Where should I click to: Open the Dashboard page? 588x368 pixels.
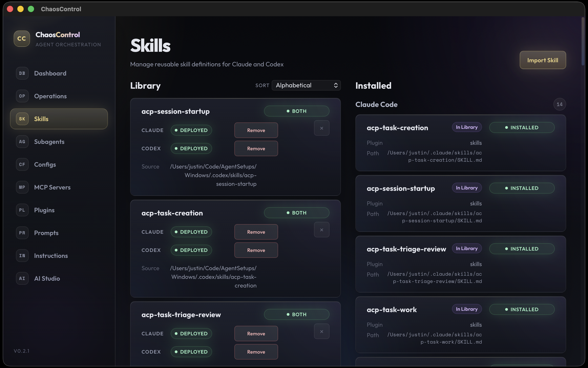pyautogui.click(x=59, y=73)
